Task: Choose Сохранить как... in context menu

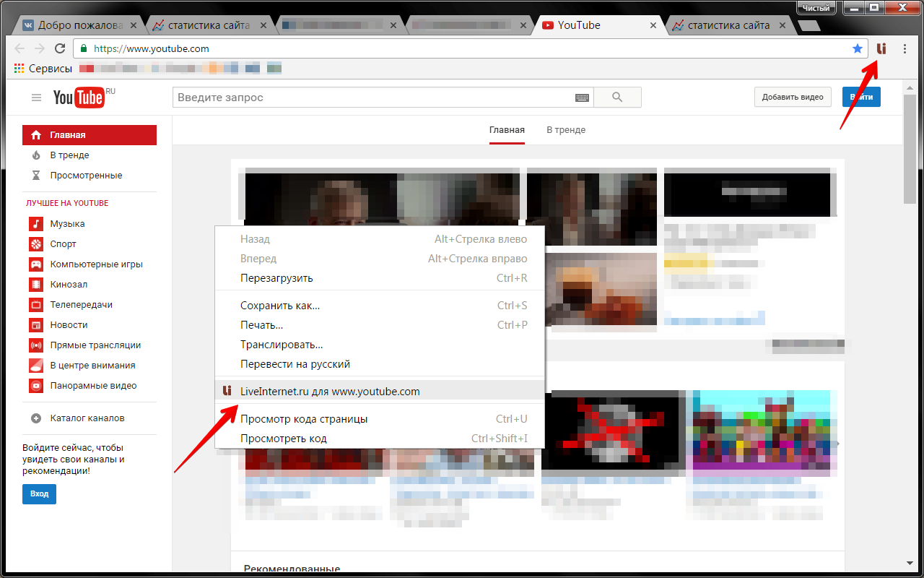Action: pyautogui.click(x=380, y=306)
